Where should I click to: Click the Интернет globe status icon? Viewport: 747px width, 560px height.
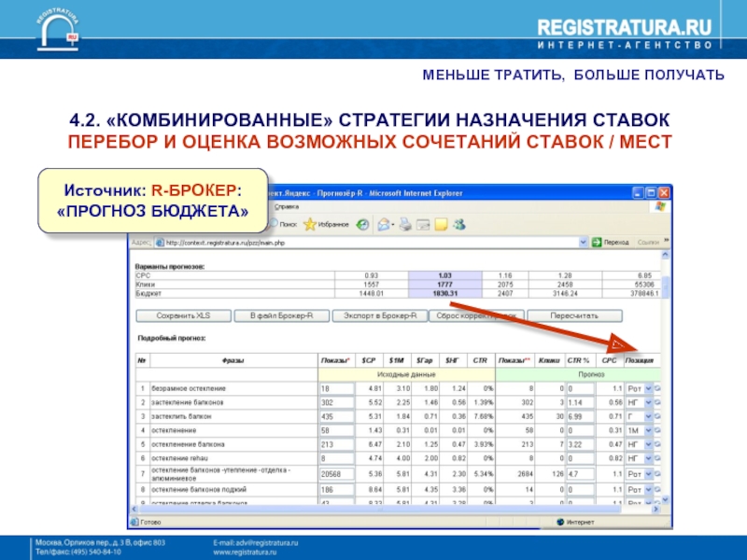click(x=560, y=522)
